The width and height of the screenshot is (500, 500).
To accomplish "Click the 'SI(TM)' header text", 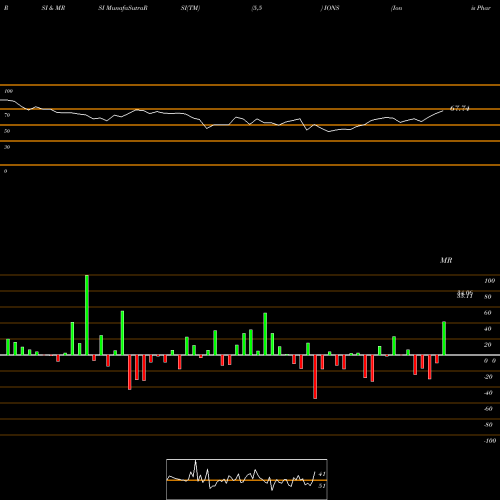I will [x=190, y=8].
